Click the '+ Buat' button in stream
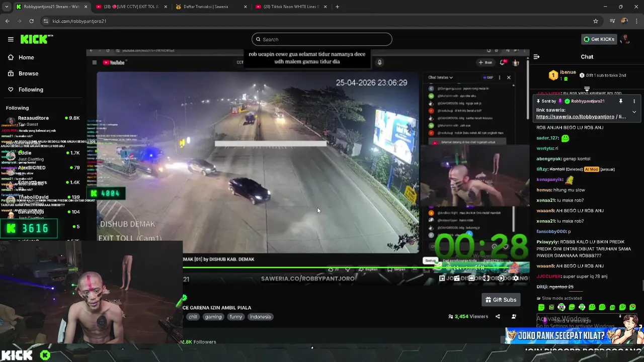 (486, 62)
